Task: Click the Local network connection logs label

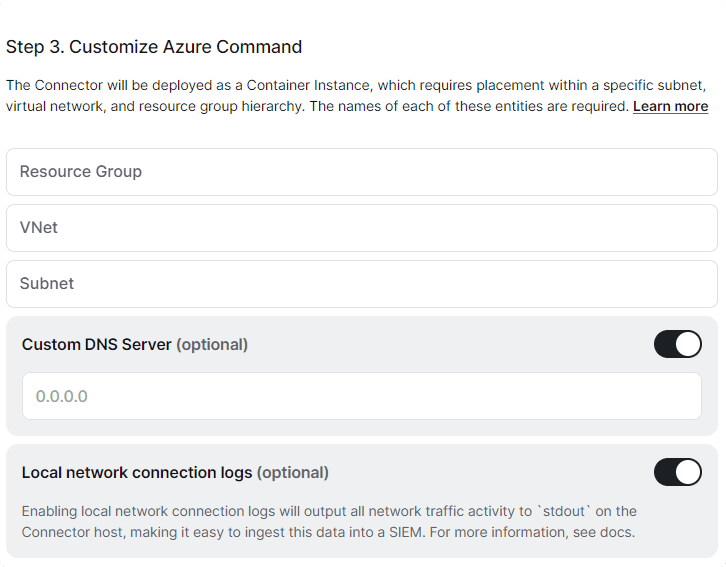Action: click(x=175, y=473)
